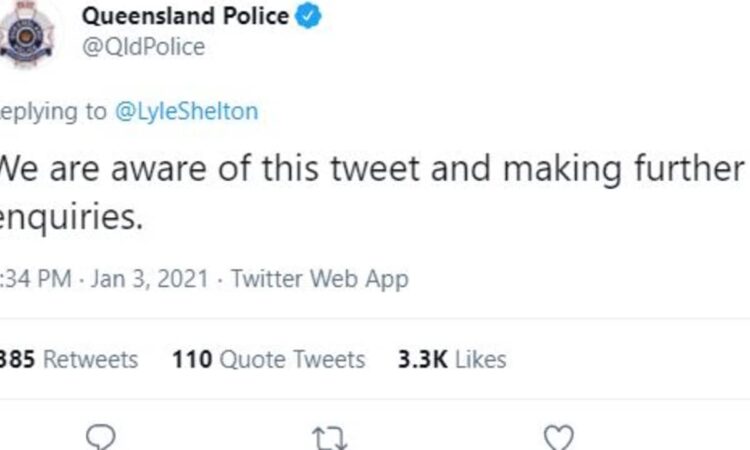Click the Jan 3, 2021 timestamp

point(150,278)
